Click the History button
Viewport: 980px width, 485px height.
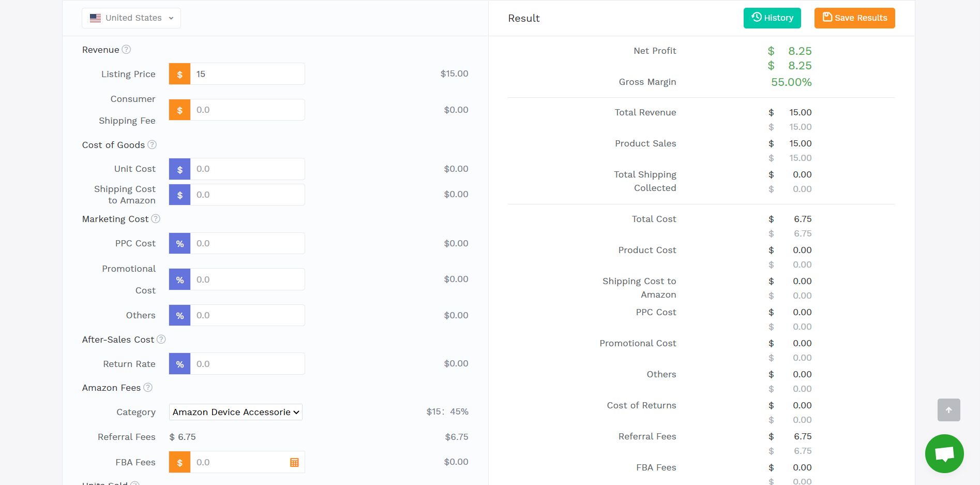[x=772, y=18]
